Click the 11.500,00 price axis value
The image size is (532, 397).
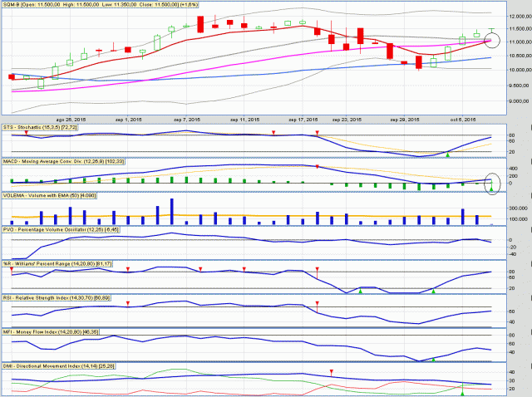click(519, 29)
